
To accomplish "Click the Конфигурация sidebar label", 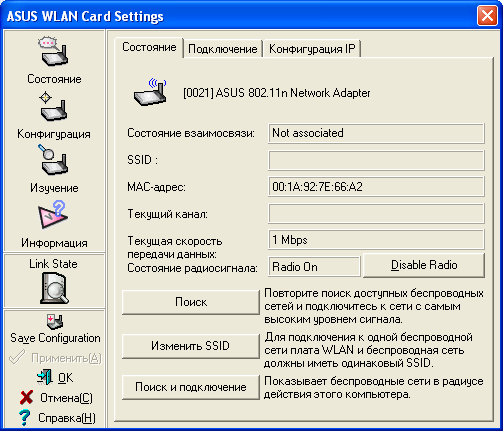I will pyautogui.click(x=54, y=134).
